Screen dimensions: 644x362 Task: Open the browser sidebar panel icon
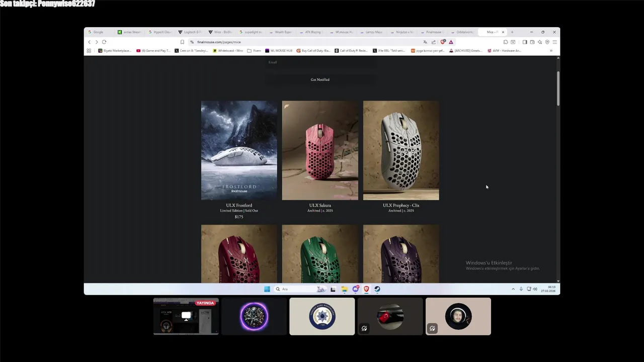(x=524, y=42)
